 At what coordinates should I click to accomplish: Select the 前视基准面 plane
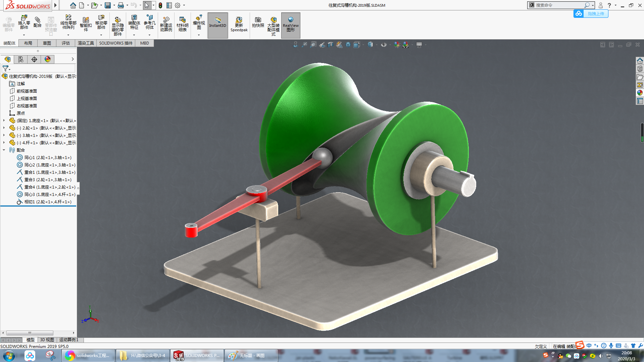pos(23,91)
